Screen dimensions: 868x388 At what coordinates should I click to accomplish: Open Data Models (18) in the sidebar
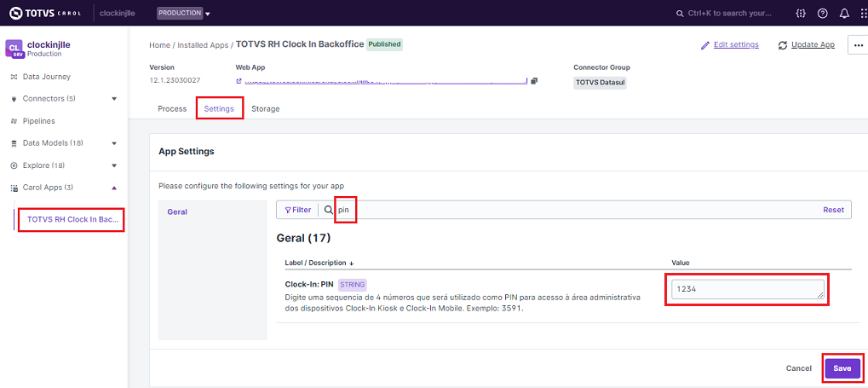pos(53,143)
